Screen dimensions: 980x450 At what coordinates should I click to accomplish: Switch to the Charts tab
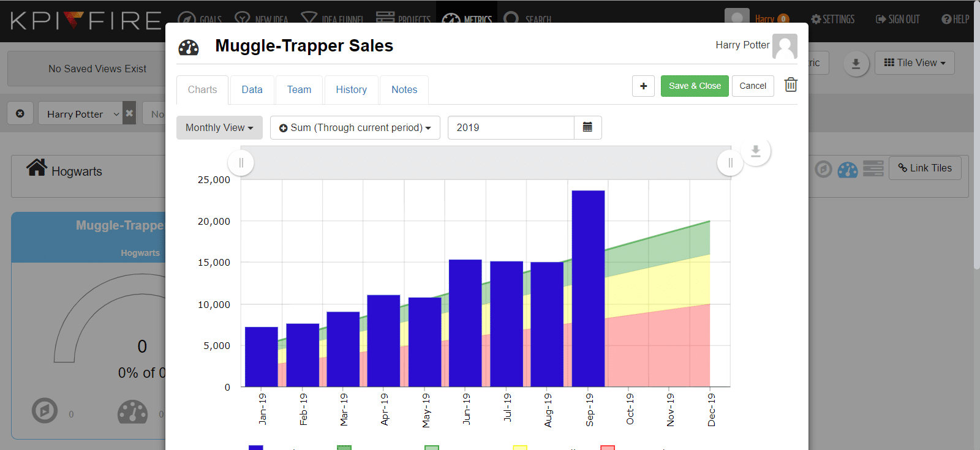tap(202, 89)
